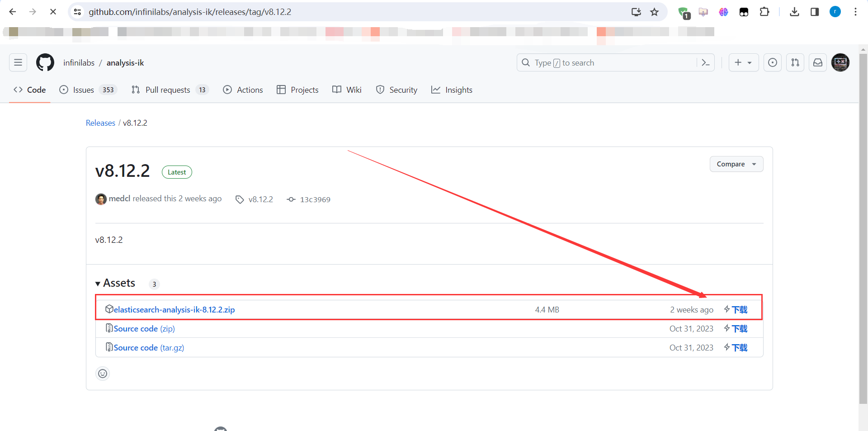Go to the GitHub homepage logo
Screen dimensions: 868x431
point(45,62)
